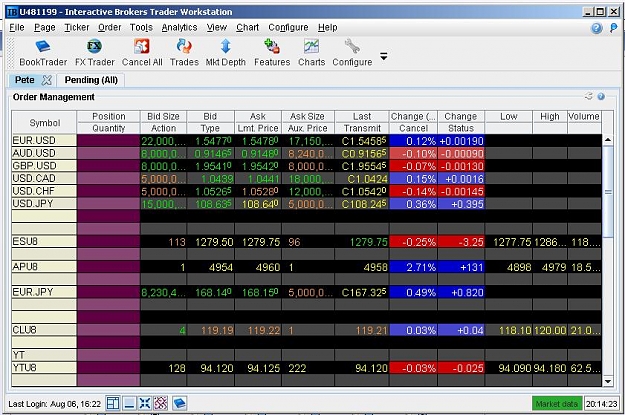Click the Bid Size column header
625x415 pixels.
(163, 116)
